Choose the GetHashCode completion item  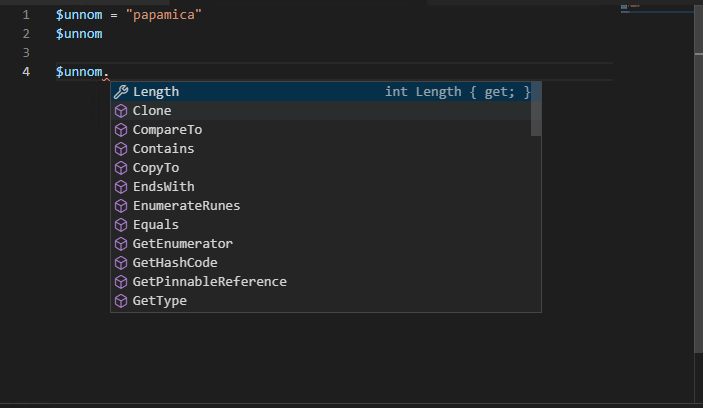click(175, 263)
